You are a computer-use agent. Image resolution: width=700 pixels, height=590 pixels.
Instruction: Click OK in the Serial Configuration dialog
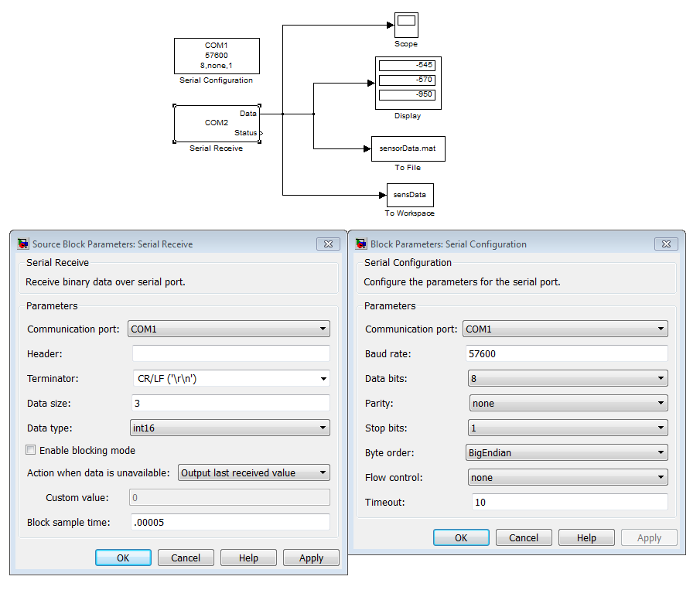coord(461,537)
